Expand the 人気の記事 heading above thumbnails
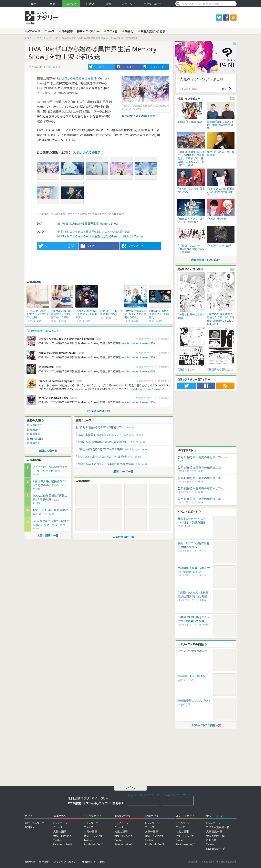Image resolution: width=261 pixels, height=868 pixels. coord(35,282)
